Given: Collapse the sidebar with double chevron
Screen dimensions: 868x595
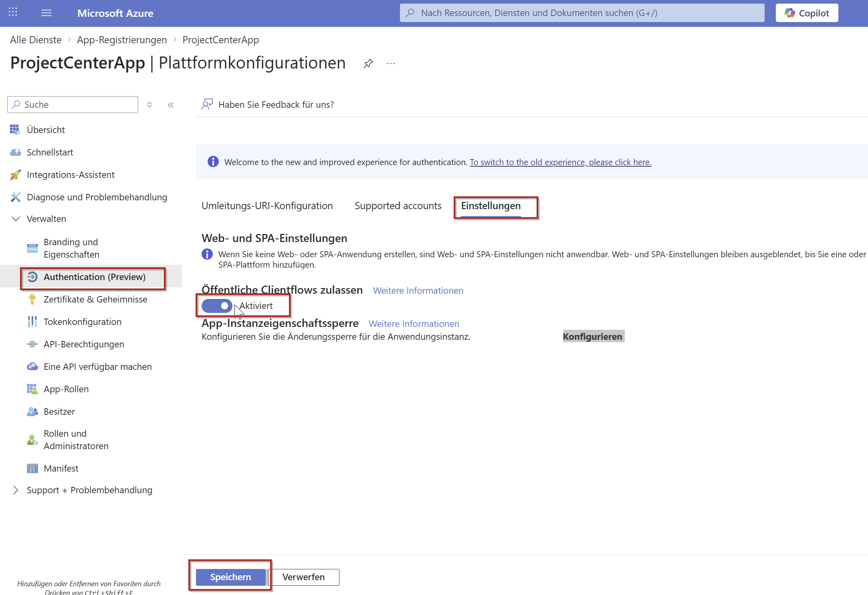Looking at the screenshot, I should point(171,105).
